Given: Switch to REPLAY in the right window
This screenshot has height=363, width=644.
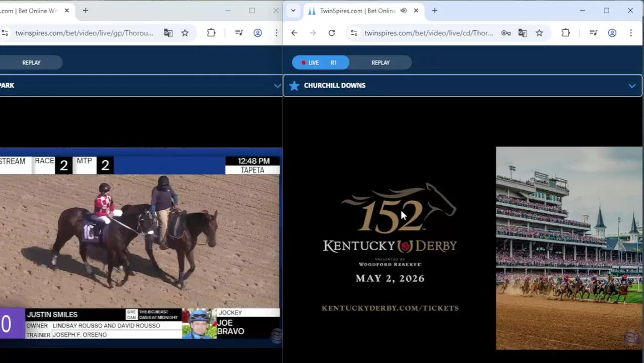Looking at the screenshot, I should pos(380,63).
